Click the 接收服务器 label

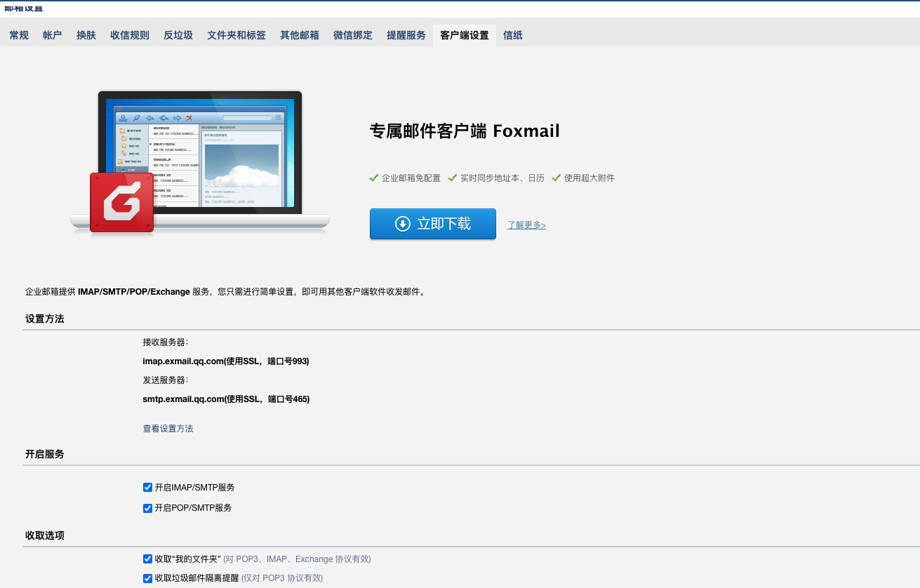click(x=166, y=342)
